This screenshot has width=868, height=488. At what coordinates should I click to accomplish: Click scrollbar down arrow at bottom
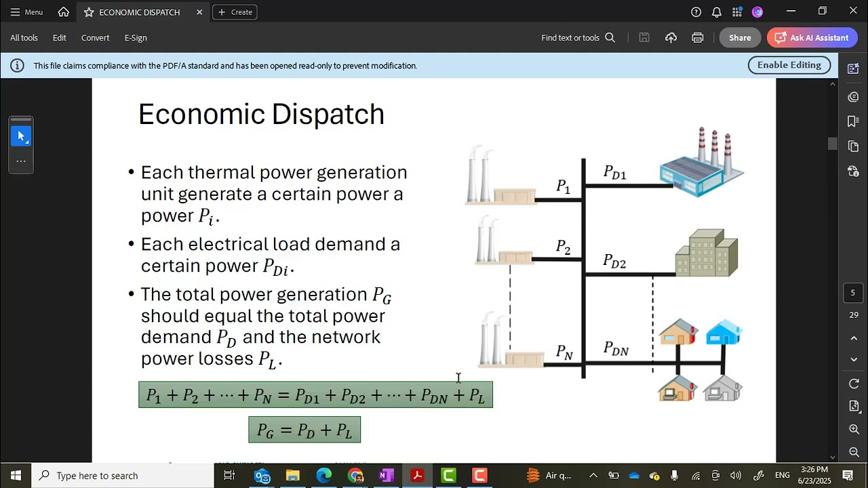[833, 457]
